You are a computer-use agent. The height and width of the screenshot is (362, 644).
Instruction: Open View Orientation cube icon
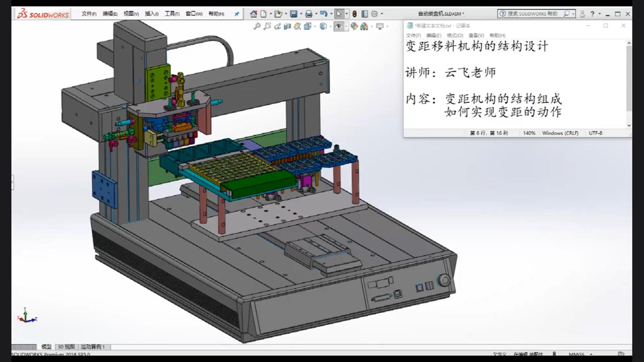click(307, 26)
